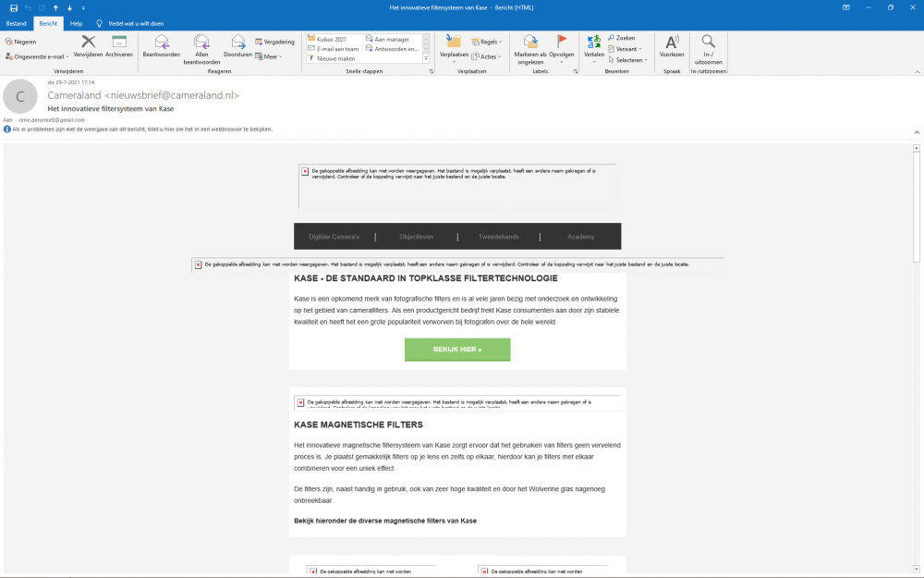Open the Snelle stappen dialog launcher
Screen dimensions: 924x578
pyautogui.click(x=431, y=71)
